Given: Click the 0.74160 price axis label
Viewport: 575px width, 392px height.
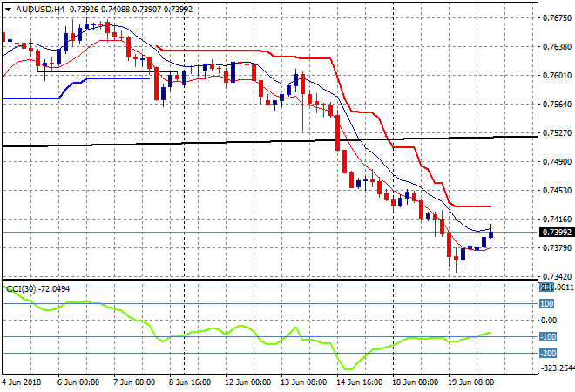Looking at the screenshot, I should (x=557, y=220).
